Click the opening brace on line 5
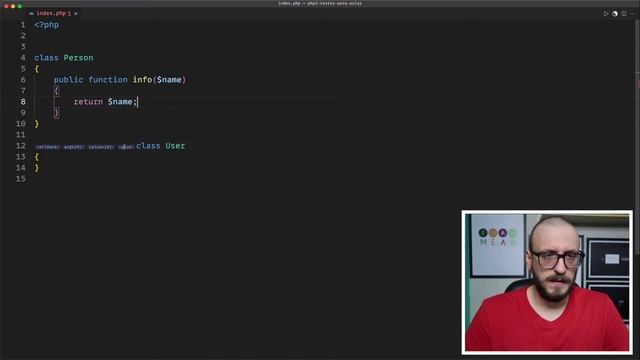Viewport: 640px width, 360px height. point(37,69)
